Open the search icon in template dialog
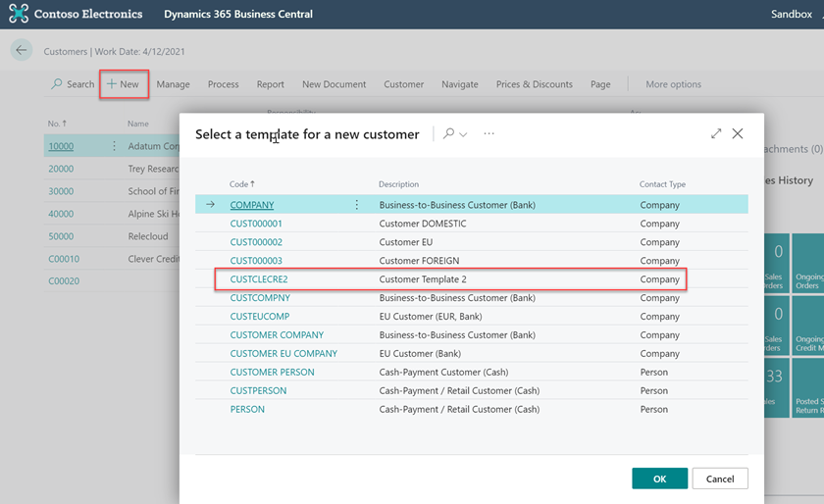824x504 pixels. (448, 133)
